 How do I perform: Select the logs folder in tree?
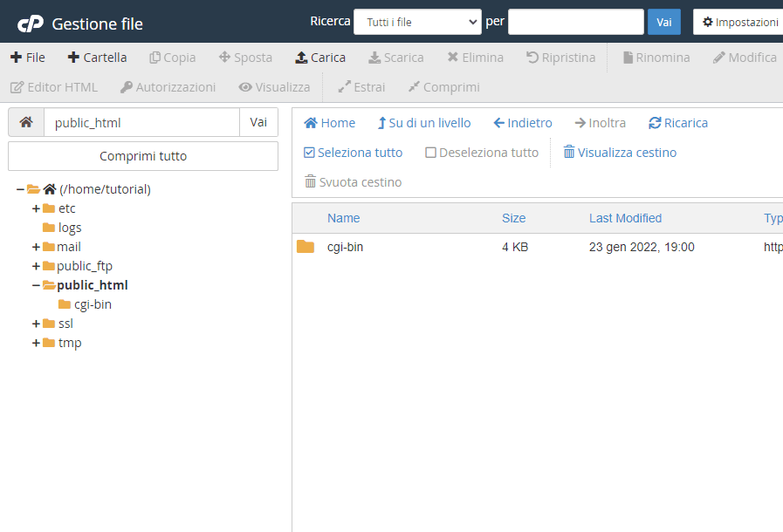coord(70,228)
